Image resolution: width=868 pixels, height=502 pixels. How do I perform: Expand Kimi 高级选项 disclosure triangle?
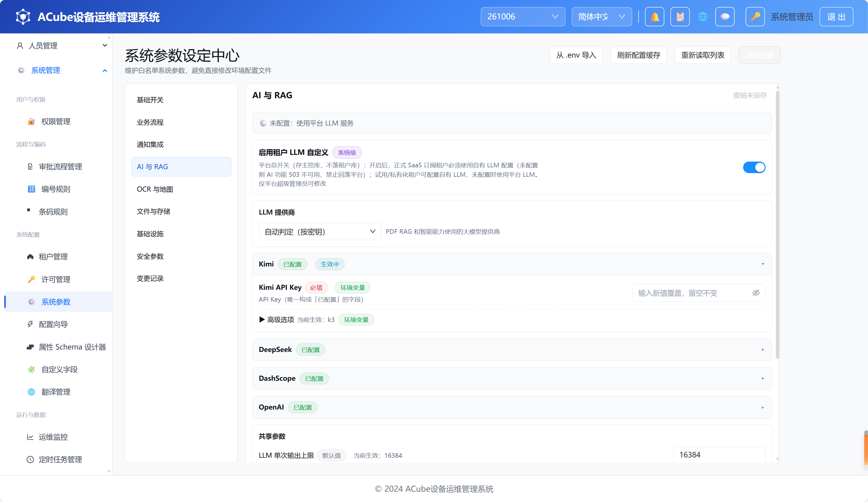click(x=262, y=320)
